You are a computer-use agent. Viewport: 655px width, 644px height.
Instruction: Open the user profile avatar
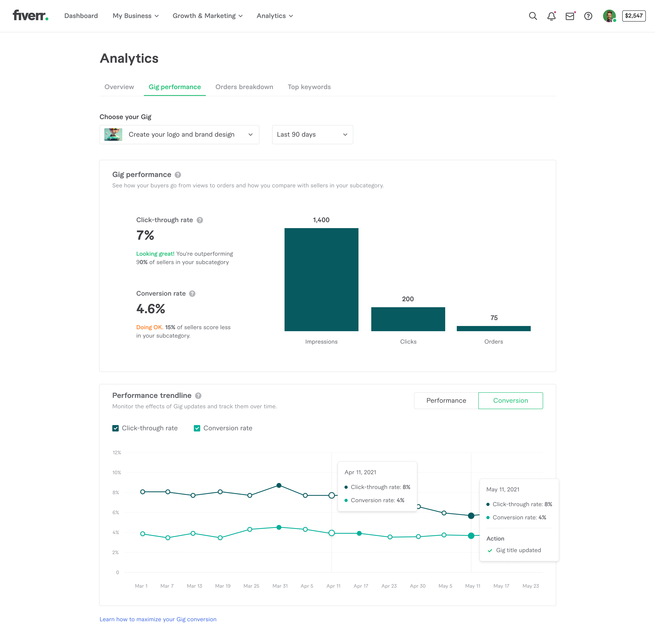point(609,16)
